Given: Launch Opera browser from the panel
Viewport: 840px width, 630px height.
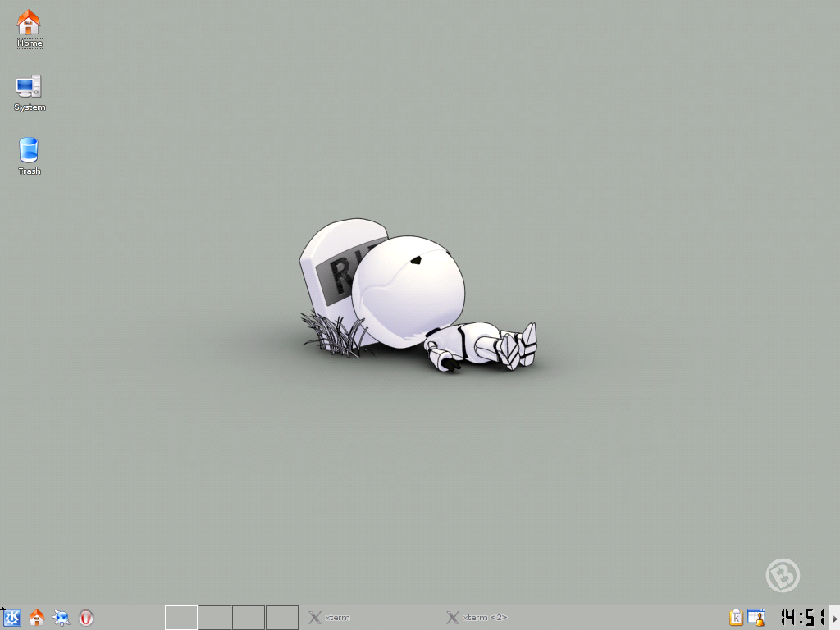Looking at the screenshot, I should click(x=86, y=618).
